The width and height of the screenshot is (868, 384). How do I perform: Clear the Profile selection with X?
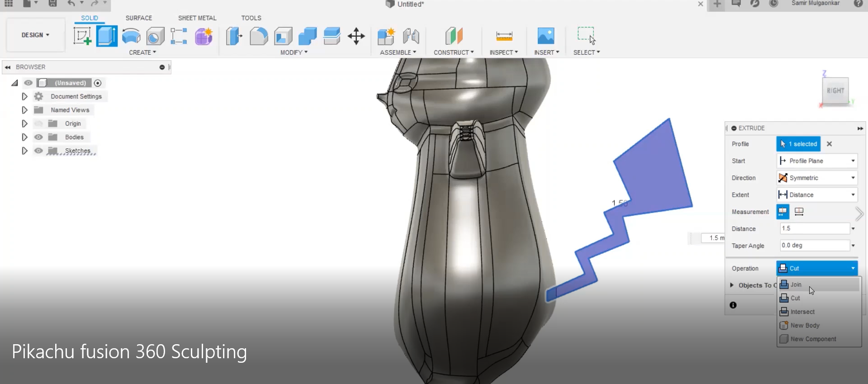click(x=829, y=144)
